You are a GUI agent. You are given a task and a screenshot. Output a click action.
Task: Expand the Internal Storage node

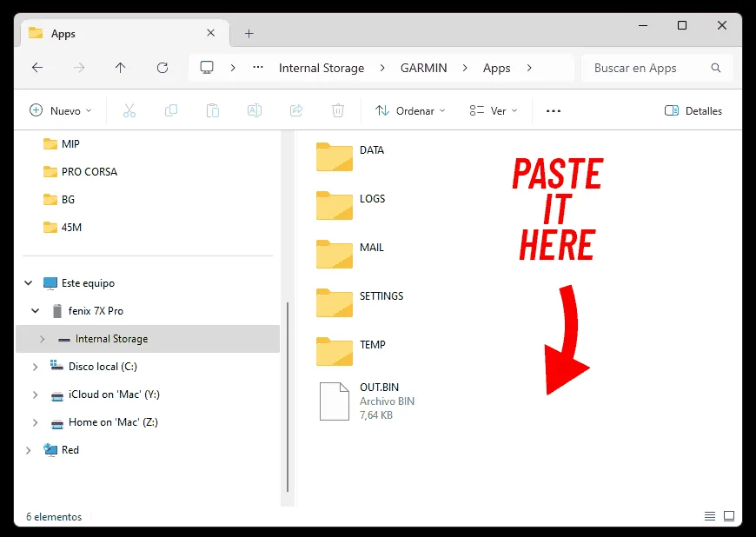pos(43,339)
